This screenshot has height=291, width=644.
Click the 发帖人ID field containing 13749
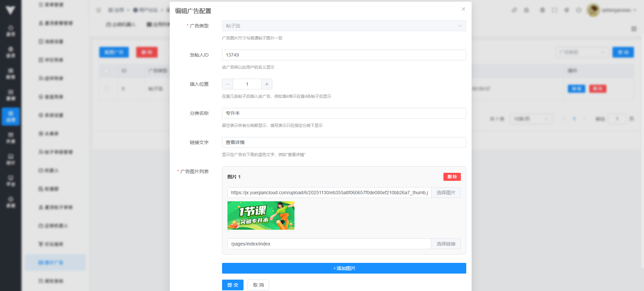click(x=343, y=55)
